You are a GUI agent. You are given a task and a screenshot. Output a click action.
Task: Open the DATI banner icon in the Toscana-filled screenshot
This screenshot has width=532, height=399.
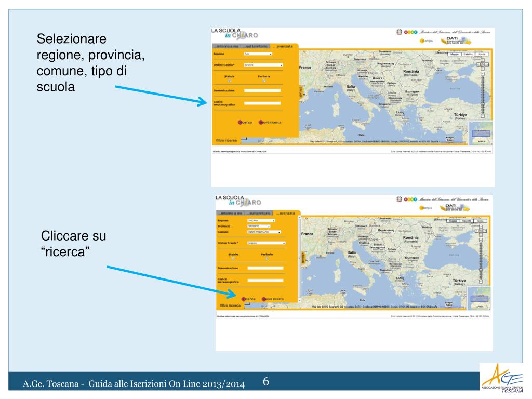[x=455, y=208]
